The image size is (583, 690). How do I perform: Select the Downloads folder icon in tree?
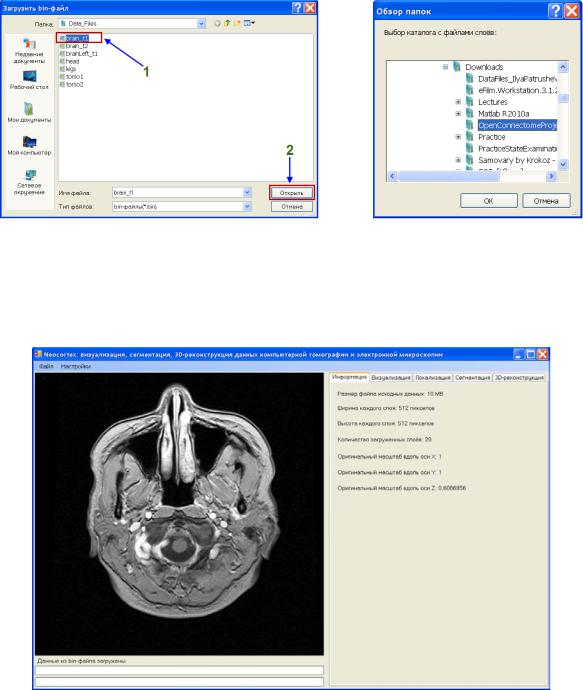tap(457, 67)
